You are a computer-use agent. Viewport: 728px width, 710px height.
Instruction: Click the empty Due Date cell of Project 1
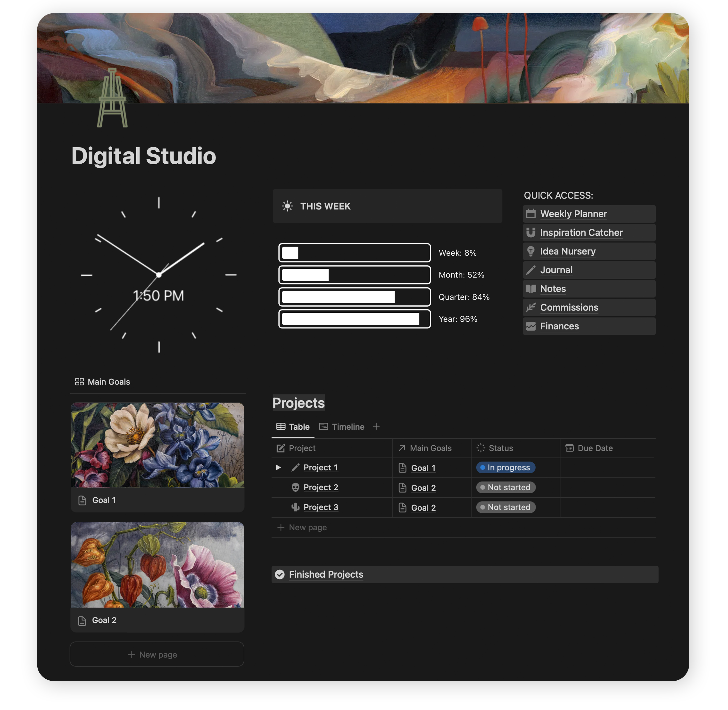click(x=608, y=468)
